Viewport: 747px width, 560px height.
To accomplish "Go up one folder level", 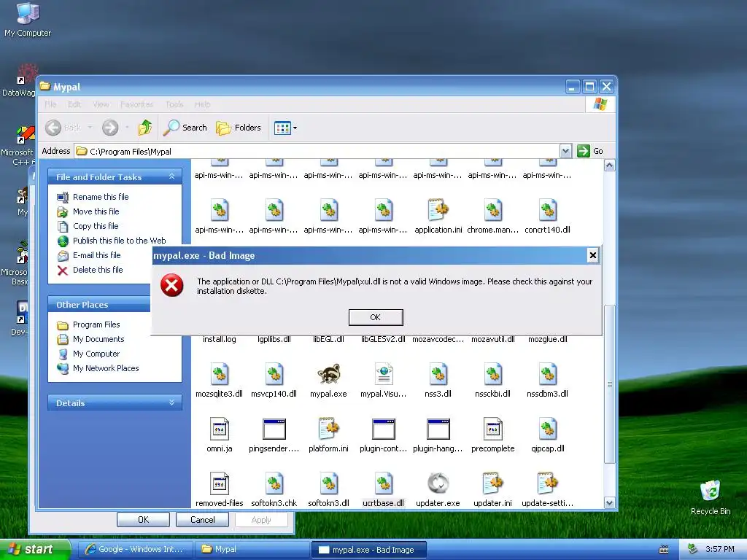I will [145, 128].
